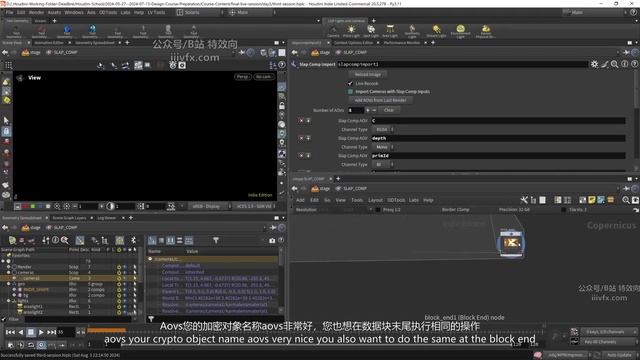Open the network editor Layout menu

click(x=375, y=200)
